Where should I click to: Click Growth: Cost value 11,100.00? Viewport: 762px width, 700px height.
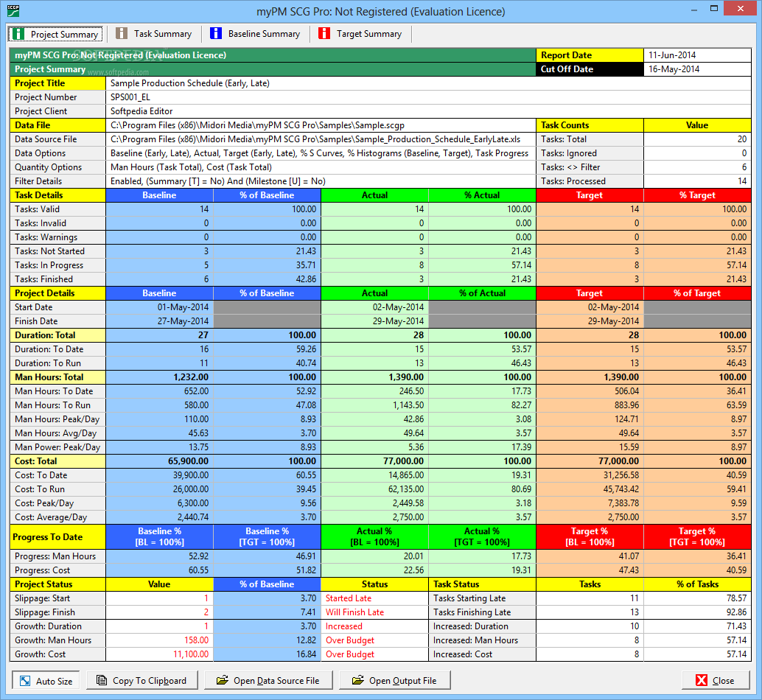[159, 655]
